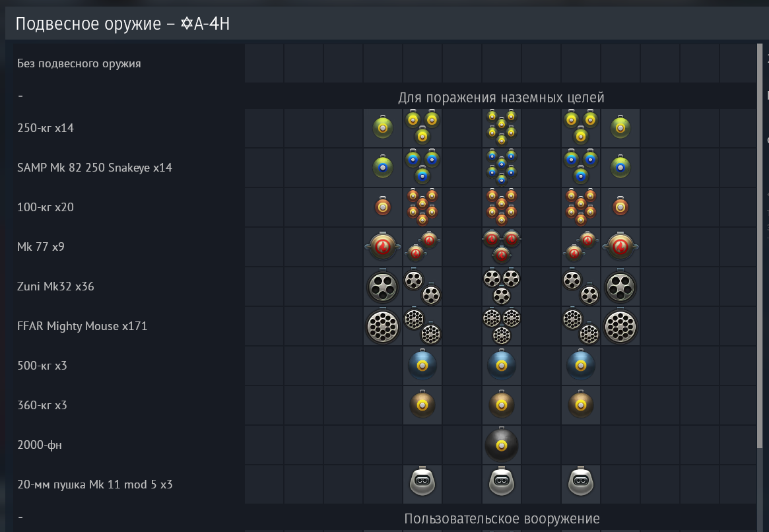Screen dimensions: 769x532
Task: Click the outer-left single 100-кг bomb icon
Action: click(x=383, y=207)
